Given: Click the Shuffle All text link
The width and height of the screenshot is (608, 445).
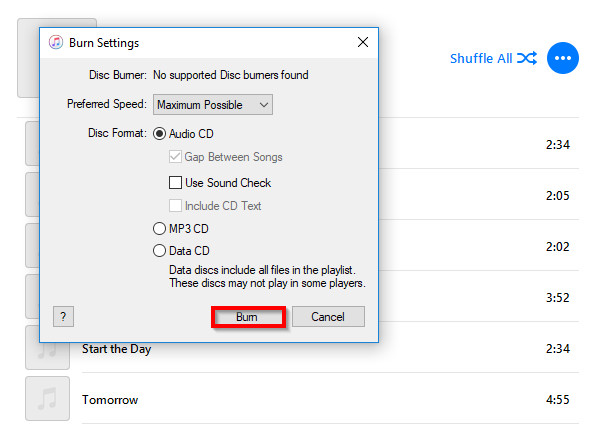Looking at the screenshot, I should 480,58.
